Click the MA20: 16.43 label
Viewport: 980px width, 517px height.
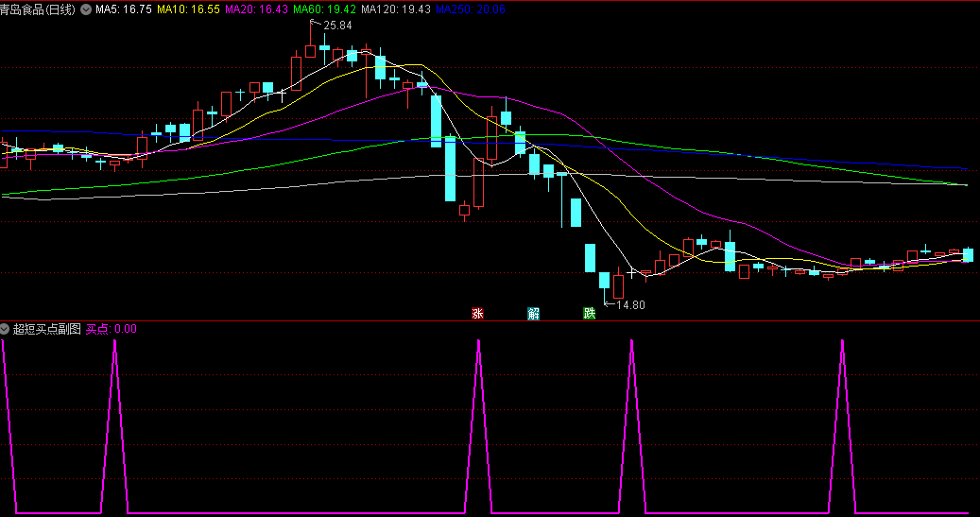[256, 10]
